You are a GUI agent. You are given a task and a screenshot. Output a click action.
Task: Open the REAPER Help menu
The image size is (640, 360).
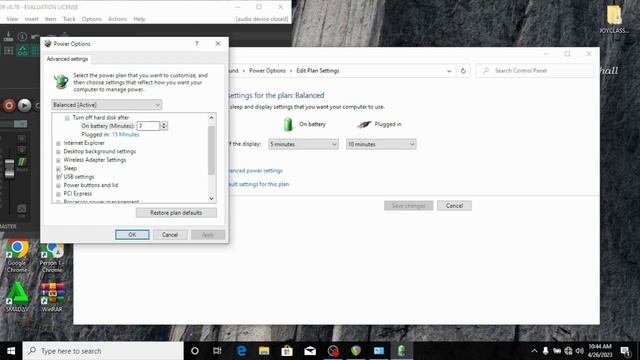coord(139,19)
